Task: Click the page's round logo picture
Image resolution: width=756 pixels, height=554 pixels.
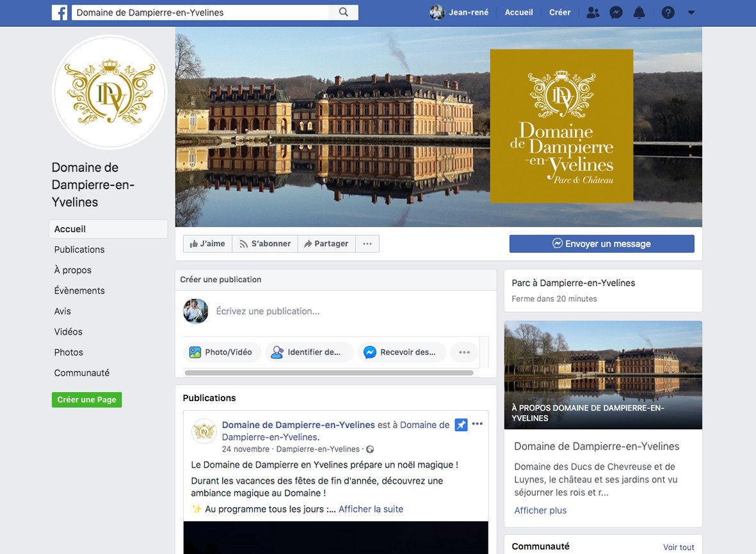Action: tap(110, 92)
